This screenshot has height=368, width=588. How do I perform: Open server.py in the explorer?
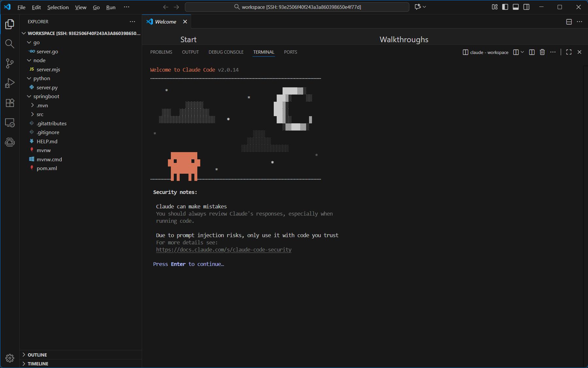point(47,88)
